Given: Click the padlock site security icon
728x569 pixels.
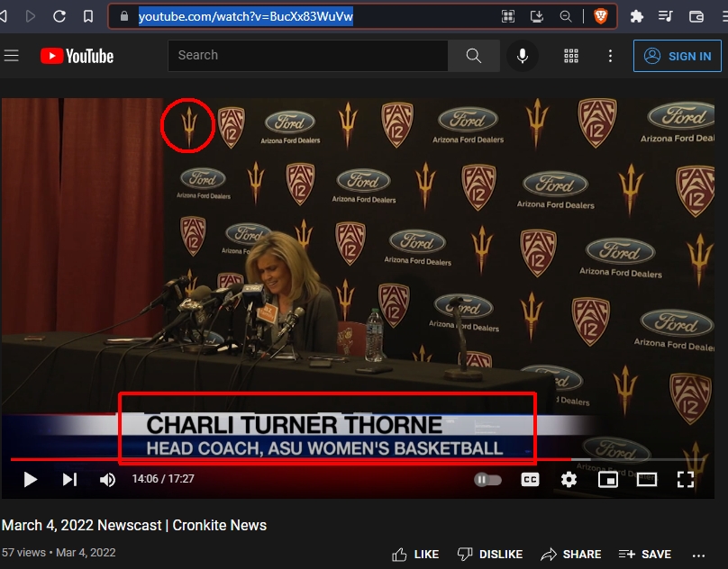Looking at the screenshot, I should (124, 16).
